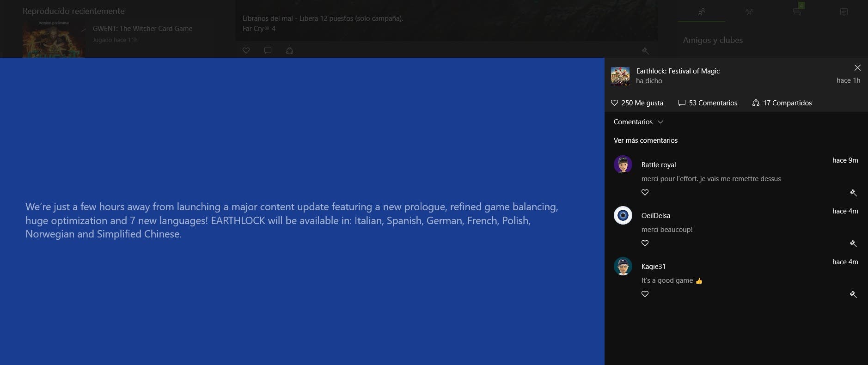
Task: Report OeilDelsa's comment with gavel icon
Action: coord(853,243)
